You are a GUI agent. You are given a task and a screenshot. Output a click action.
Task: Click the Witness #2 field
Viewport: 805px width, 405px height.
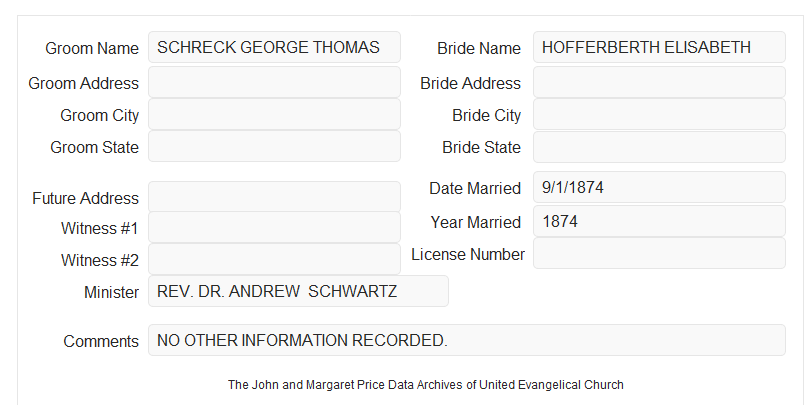click(x=274, y=259)
